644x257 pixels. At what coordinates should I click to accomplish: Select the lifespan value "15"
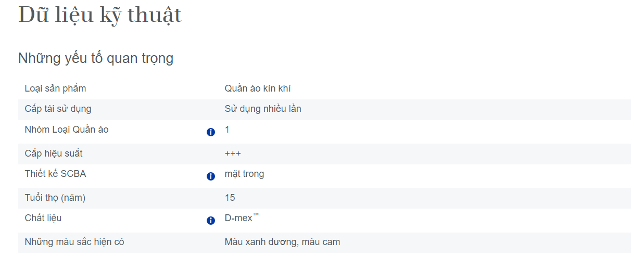point(230,198)
